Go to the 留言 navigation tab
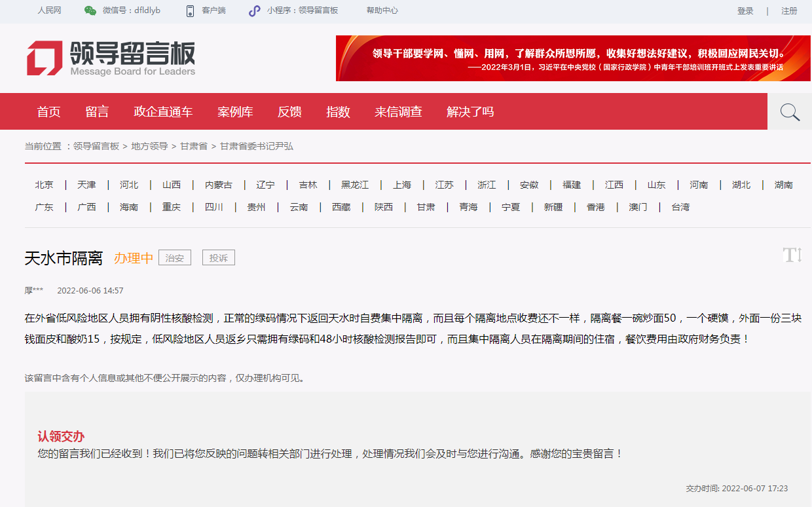The width and height of the screenshot is (812, 507). 97,112
